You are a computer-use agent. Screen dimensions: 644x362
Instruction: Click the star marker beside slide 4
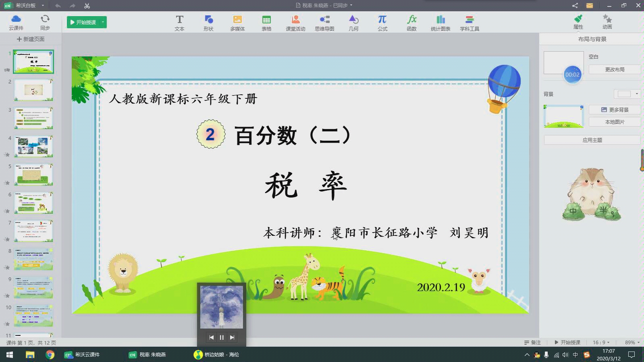[x=7, y=154]
